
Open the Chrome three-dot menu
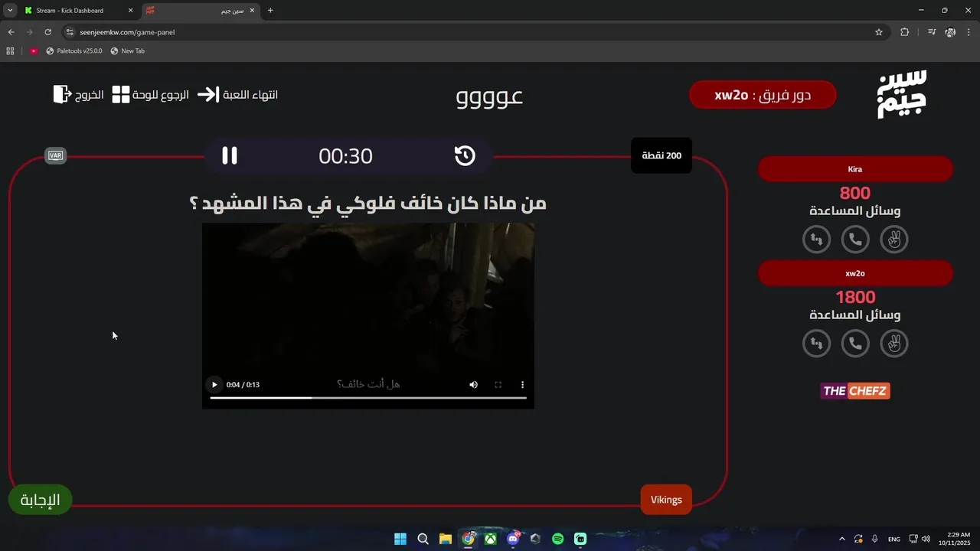click(969, 32)
